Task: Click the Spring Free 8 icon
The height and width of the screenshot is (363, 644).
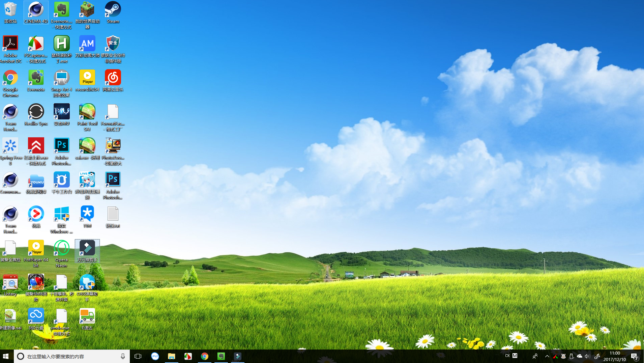Action: point(10,152)
